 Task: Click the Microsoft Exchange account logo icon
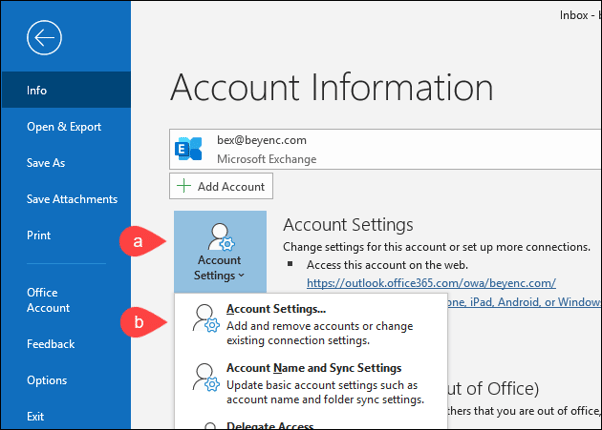click(x=189, y=149)
